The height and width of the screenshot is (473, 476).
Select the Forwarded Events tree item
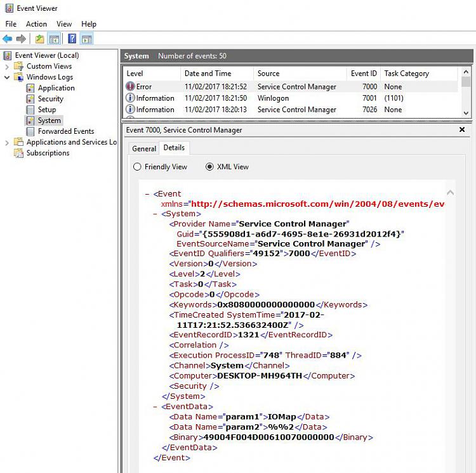pos(66,131)
